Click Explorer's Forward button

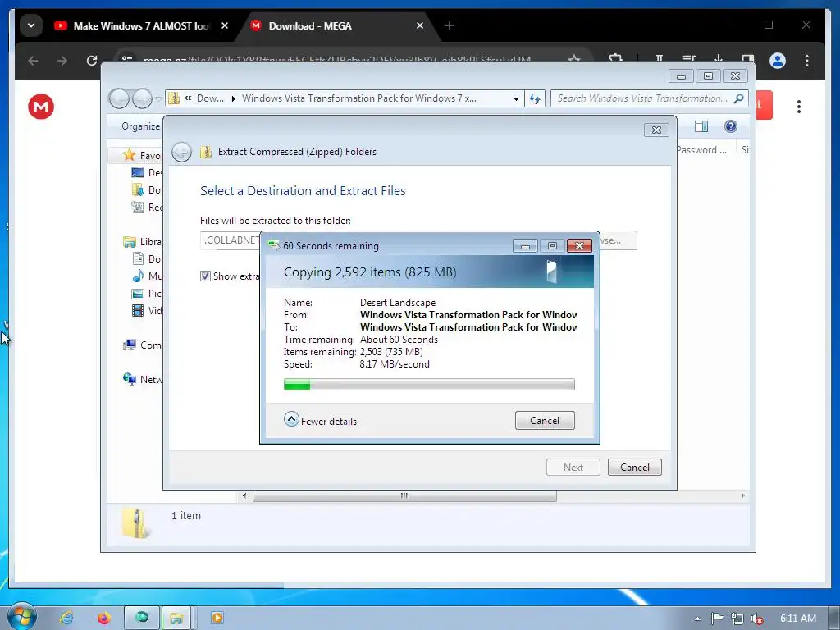(x=142, y=98)
